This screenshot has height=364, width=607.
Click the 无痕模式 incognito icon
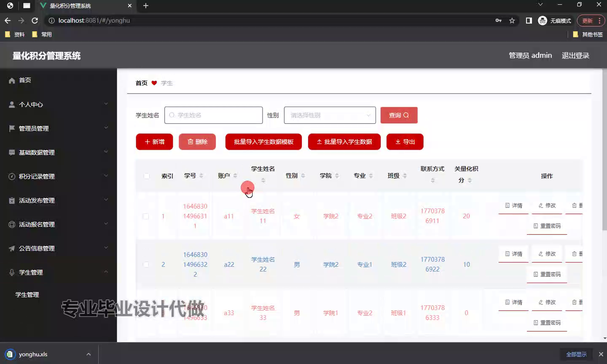click(543, 20)
